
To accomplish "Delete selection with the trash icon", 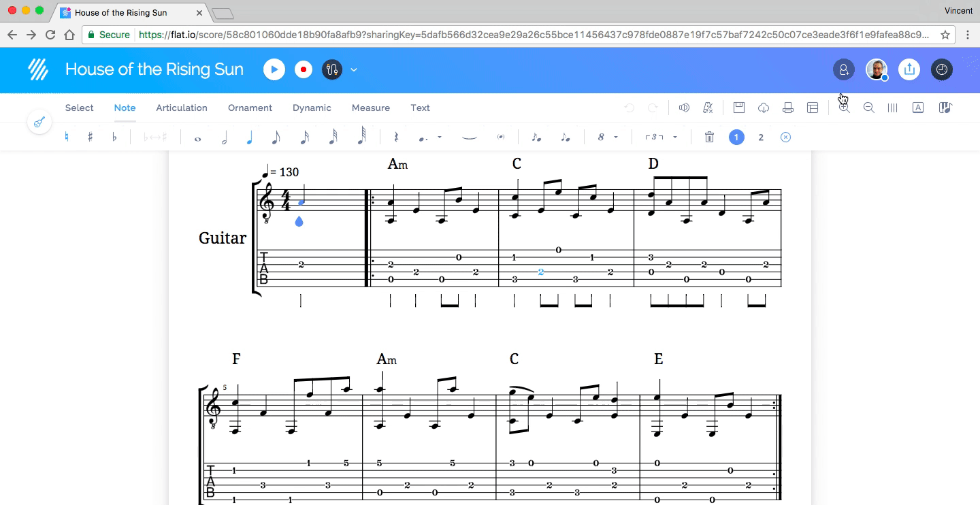I will pyautogui.click(x=709, y=137).
